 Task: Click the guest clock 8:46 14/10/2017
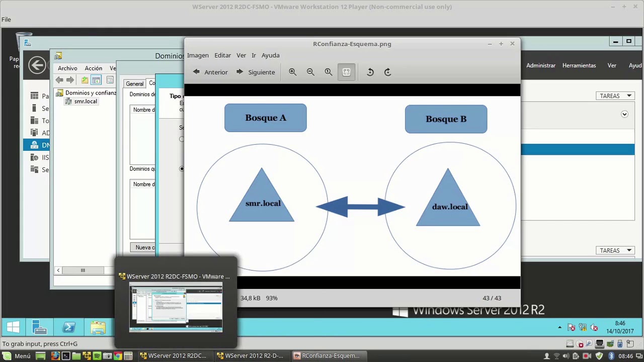click(x=620, y=327)
